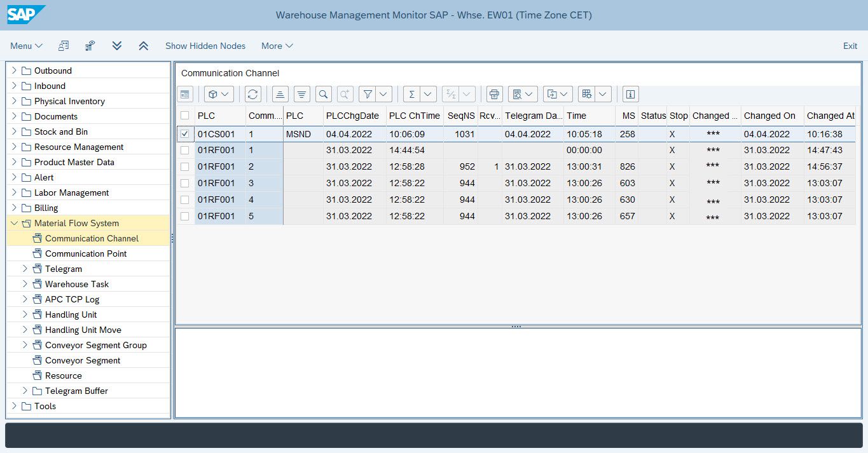Viewport: 868px width, 453px height.
Task: Click MSND cell in first row
Action: point(303,134)
